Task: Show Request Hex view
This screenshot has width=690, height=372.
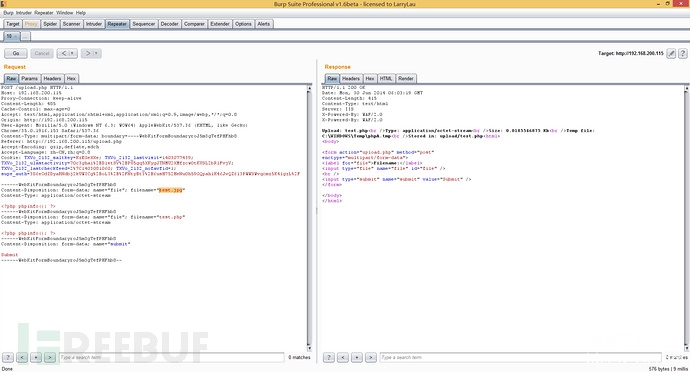Action: click(x=71, y=79)
